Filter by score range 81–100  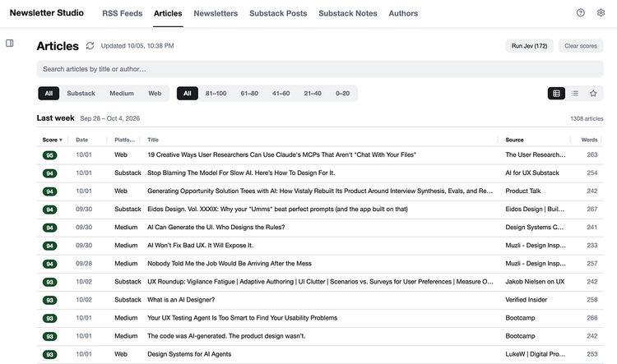point(216,93)
